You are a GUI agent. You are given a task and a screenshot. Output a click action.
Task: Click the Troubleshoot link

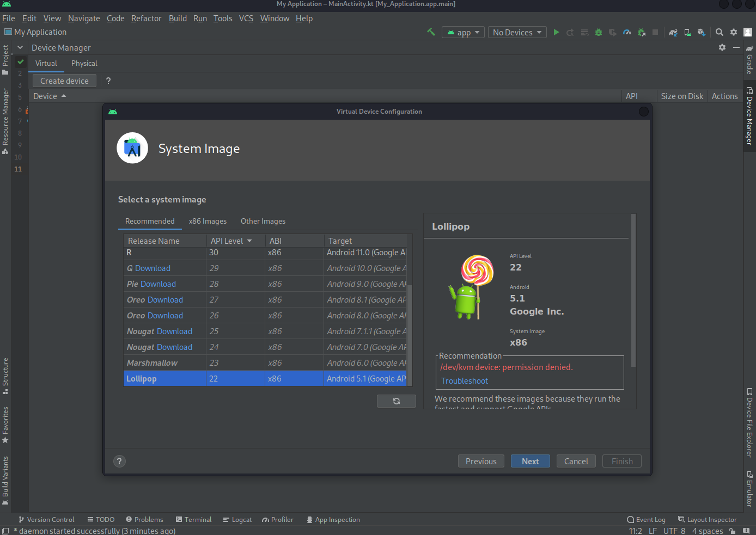coord(465,381)
